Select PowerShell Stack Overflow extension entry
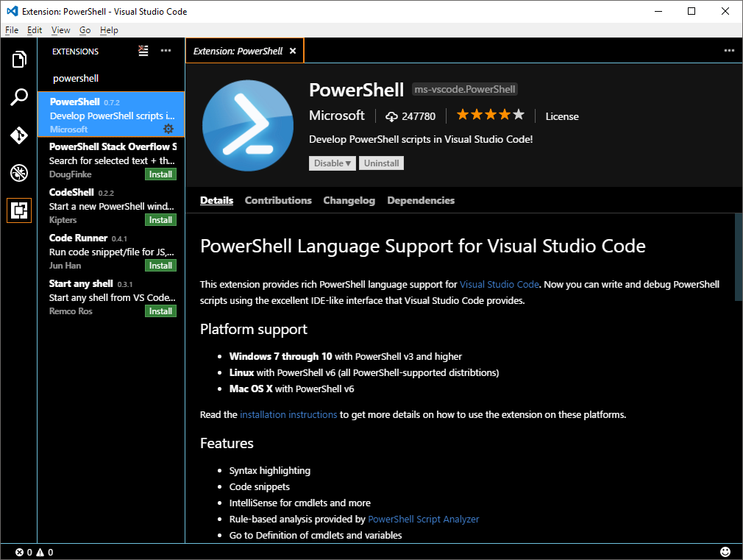 (111, 160)
